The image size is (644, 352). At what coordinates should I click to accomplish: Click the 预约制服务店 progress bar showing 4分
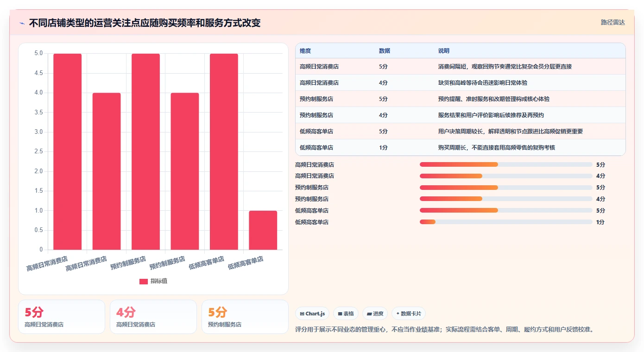click(506, 199)
